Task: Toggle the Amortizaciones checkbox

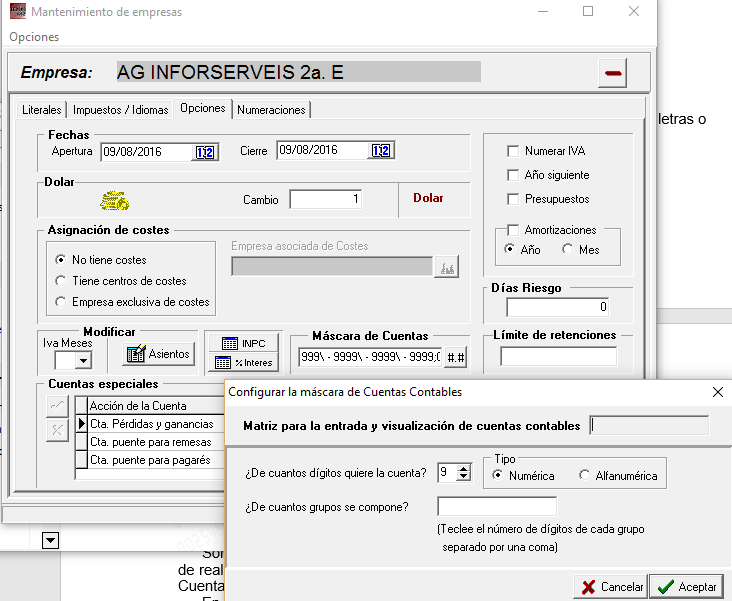Action: [513, 230]
